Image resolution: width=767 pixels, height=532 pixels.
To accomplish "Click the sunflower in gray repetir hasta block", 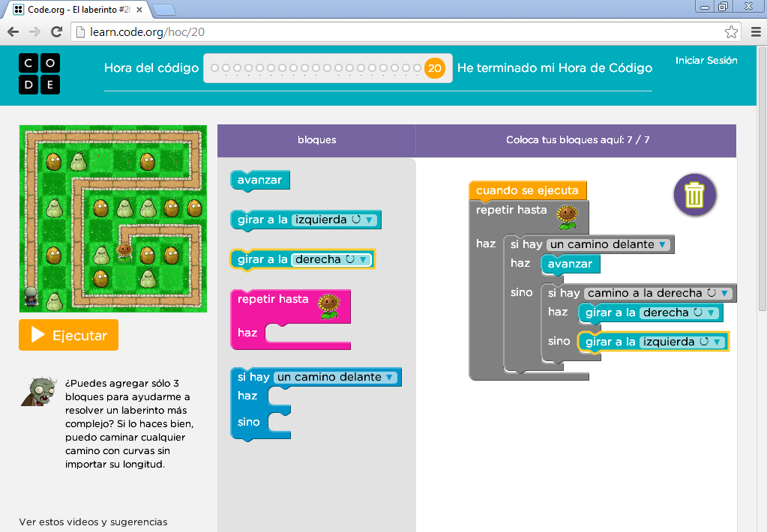I will pos(568,217).
